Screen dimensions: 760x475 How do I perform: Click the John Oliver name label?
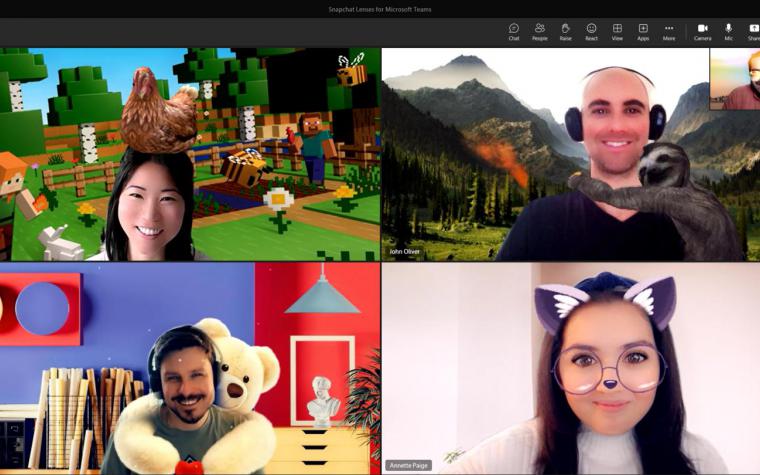[x=405, y=252]
